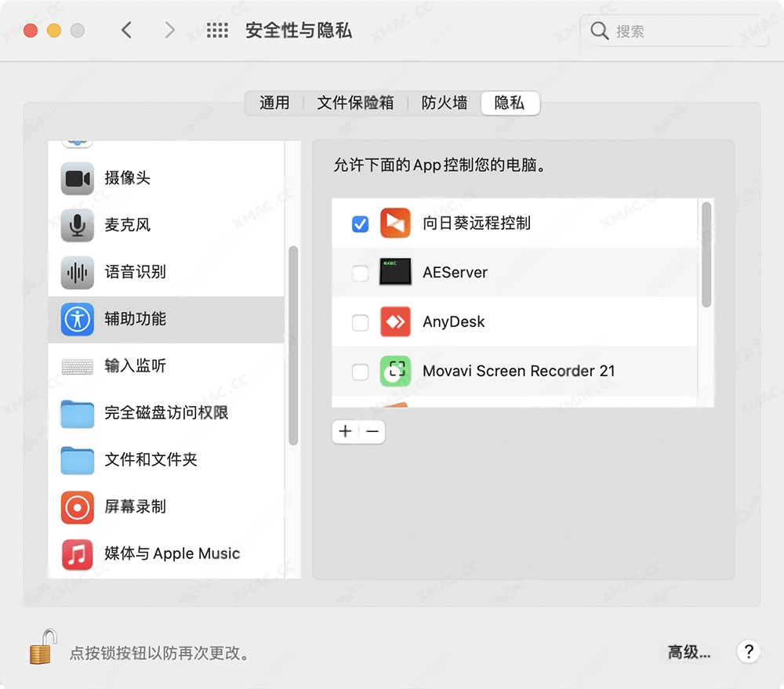Add an app with the plus button
This screenshot has width=784, height=689.
coord(345,431)
